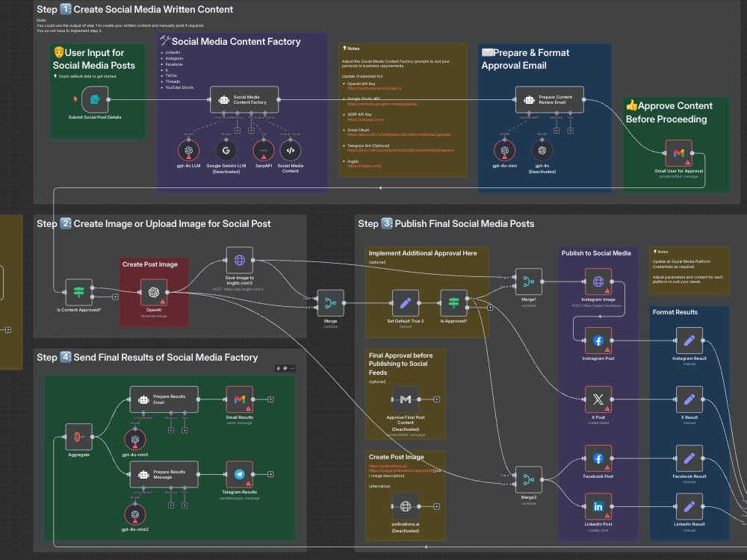Add node after pollinations.ai output
This screenshot has width=747, height=560.
(436, 506)
